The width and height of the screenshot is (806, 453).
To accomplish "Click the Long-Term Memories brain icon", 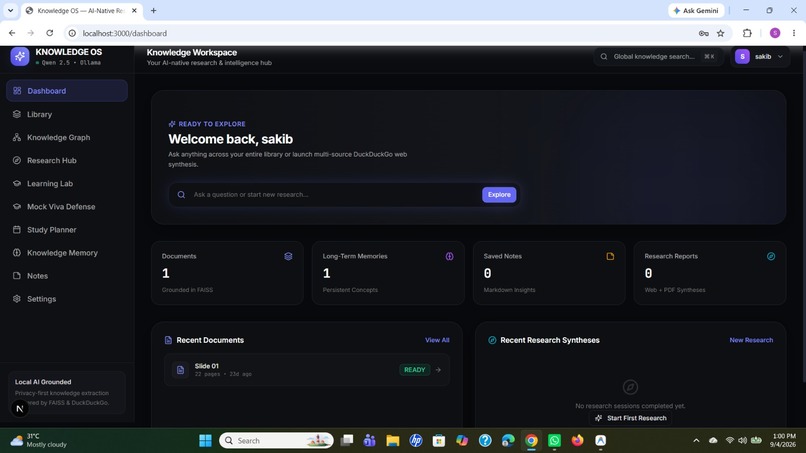I will [x=449, y=256].
